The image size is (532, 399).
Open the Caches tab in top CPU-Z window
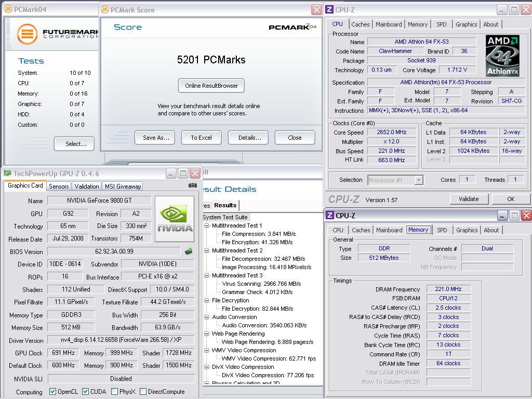click(x=361, y=24)
